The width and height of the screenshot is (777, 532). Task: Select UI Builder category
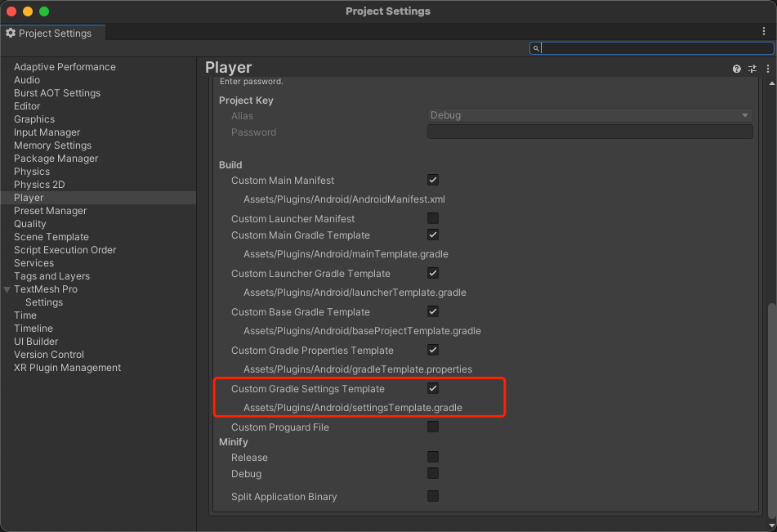36,342
